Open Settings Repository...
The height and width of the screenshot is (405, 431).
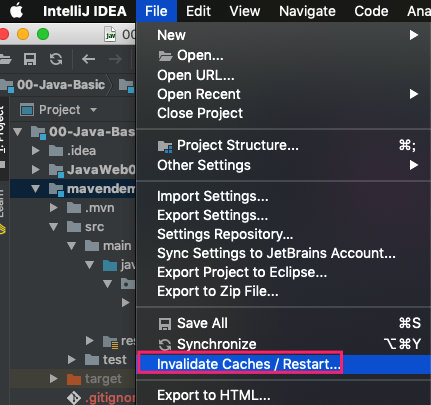click(283, 234)
